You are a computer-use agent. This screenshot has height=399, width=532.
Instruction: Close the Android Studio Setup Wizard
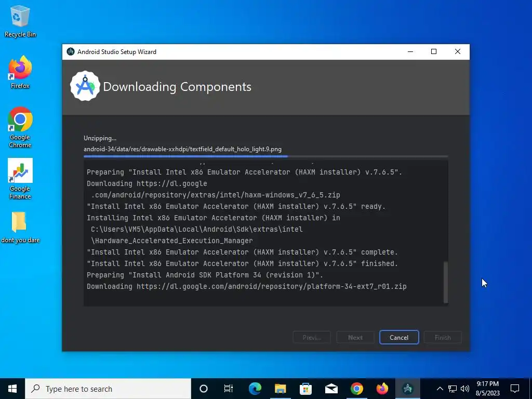457,51
